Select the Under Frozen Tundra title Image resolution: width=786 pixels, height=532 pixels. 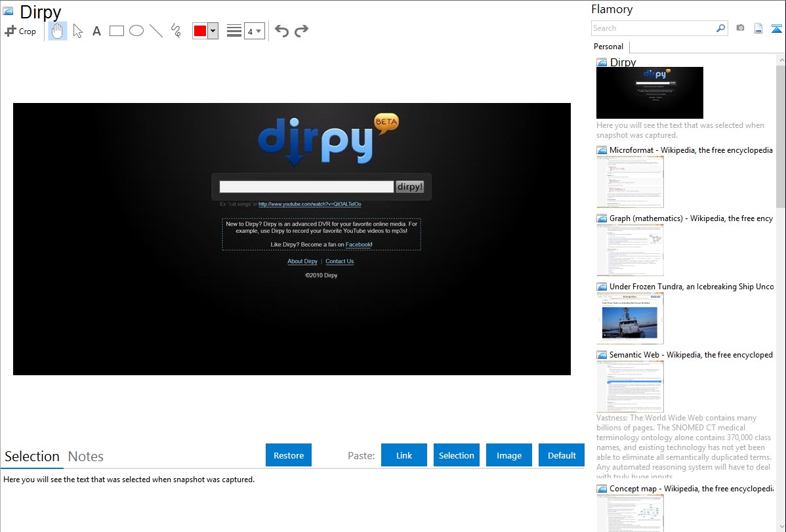[692, 286]
